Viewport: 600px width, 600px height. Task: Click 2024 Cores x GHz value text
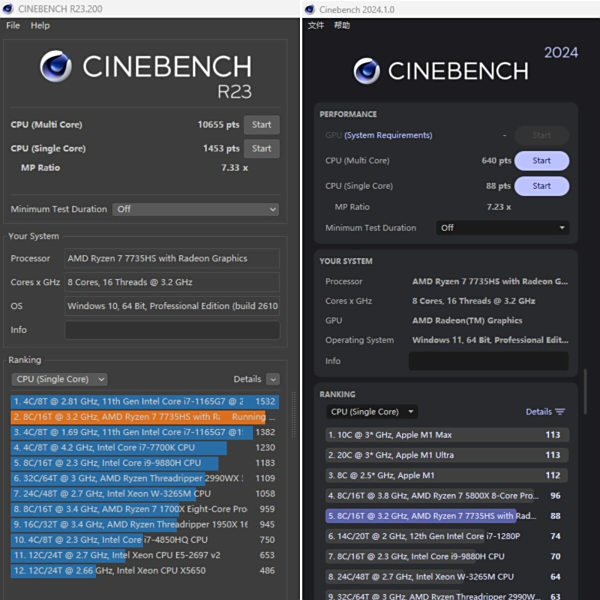(474, 301)
